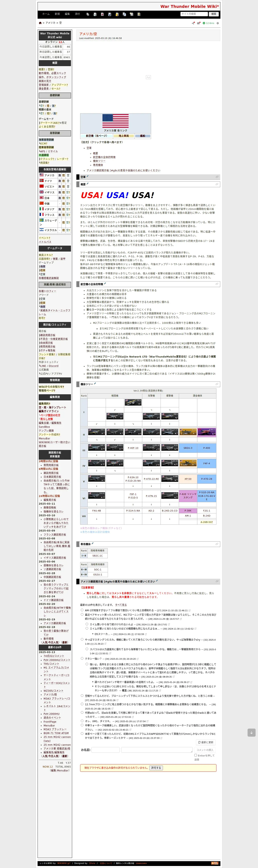Click the サイト内検索 search field
The image size is (258, 868).
pyautogui.click(x=194, y=14)
